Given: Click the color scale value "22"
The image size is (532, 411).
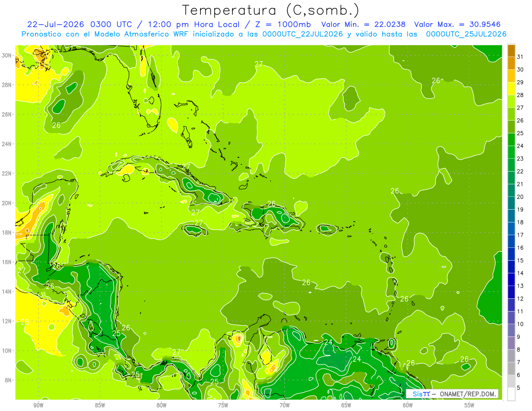Looking at the screenshot, I should (x=520, y=172).
